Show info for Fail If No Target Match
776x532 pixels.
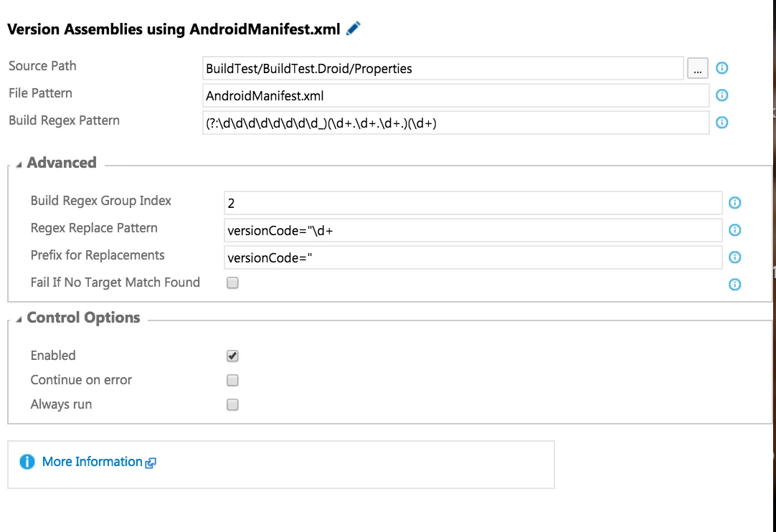[x=734, y=285]
